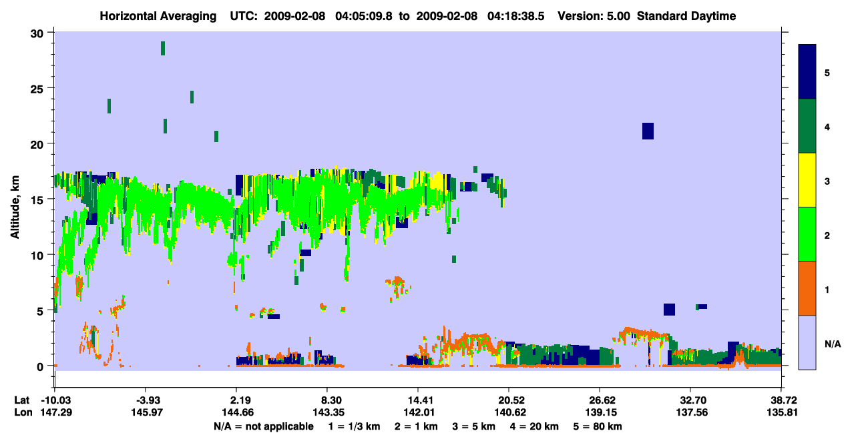Screen dimensions: 868x445
Task: Click legend text 'N/A = not applicable'
Action: (x=263, y=426)
